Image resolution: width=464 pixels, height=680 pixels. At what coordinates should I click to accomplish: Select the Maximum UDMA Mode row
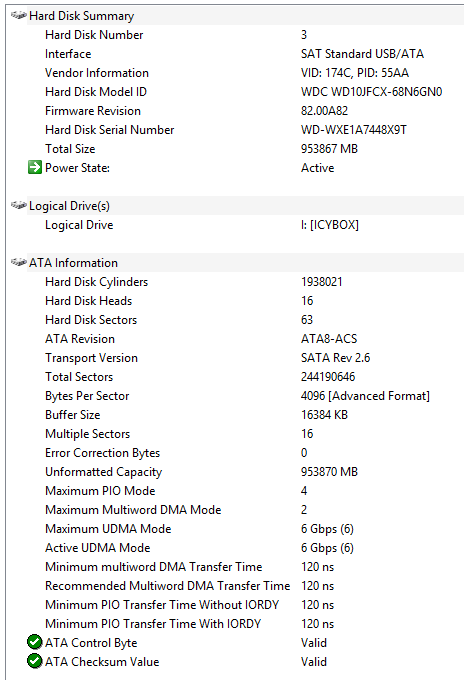(245, 529)
